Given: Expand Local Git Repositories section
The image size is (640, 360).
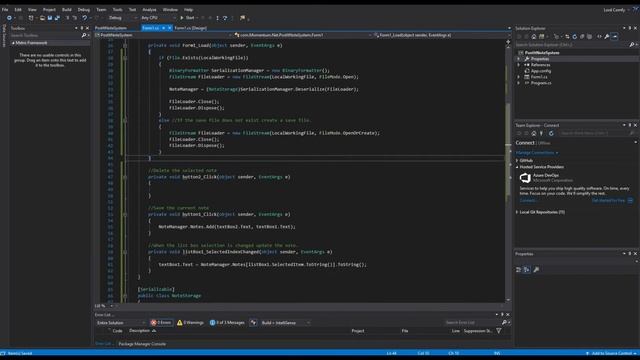Looking at the screenshot, I should click(x=517, y=212).
